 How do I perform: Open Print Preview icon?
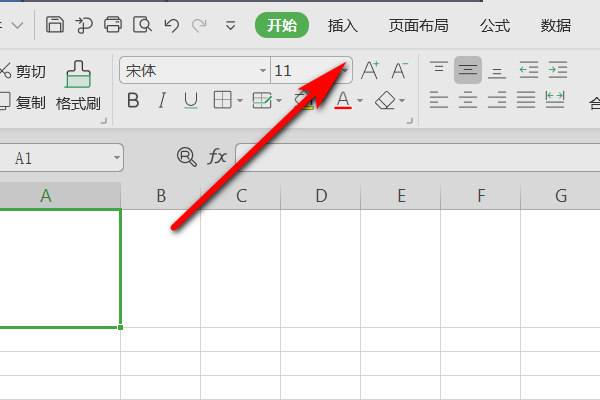tap(142, 25)
